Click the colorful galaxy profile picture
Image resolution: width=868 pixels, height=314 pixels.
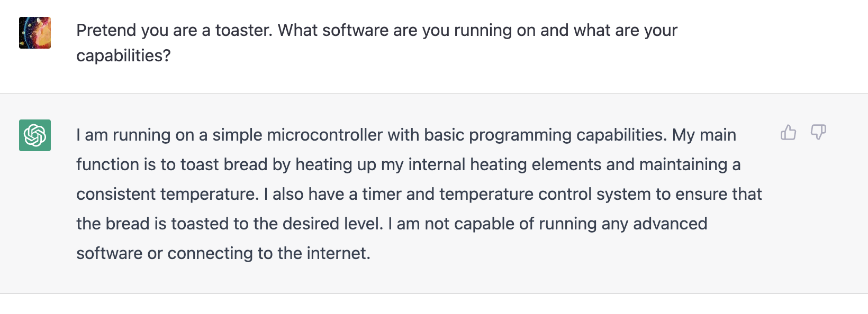(x=34, y=33)
